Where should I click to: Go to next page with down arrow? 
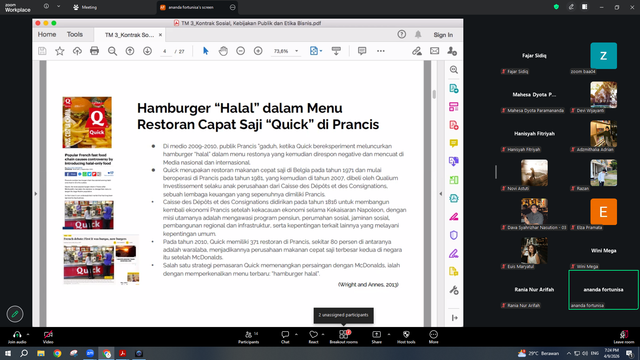click(147, 51)
